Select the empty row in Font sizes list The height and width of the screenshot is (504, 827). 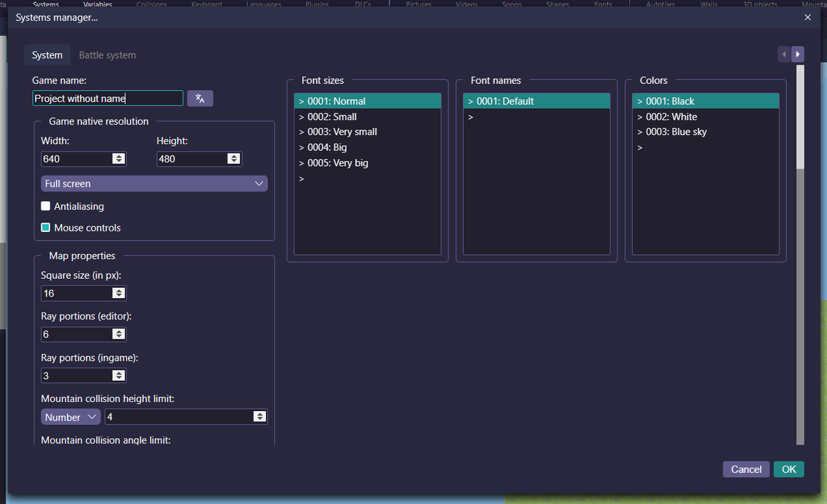[367, 178]
